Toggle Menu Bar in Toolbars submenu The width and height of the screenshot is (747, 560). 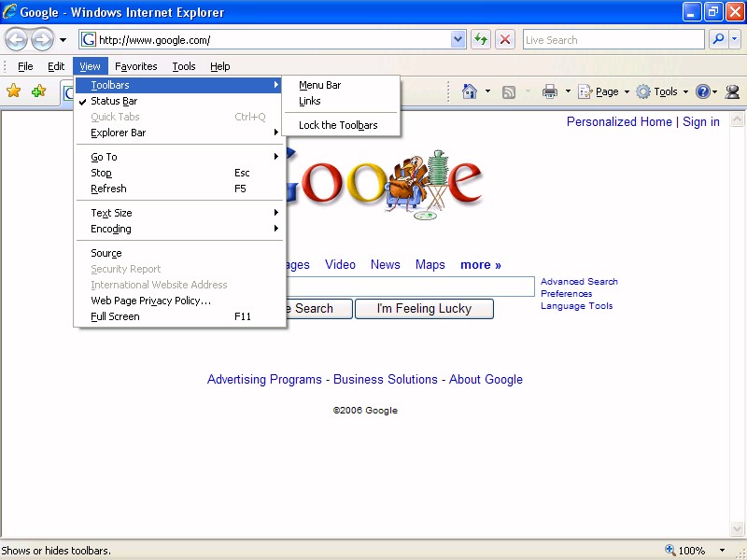[x=319, y=85]
